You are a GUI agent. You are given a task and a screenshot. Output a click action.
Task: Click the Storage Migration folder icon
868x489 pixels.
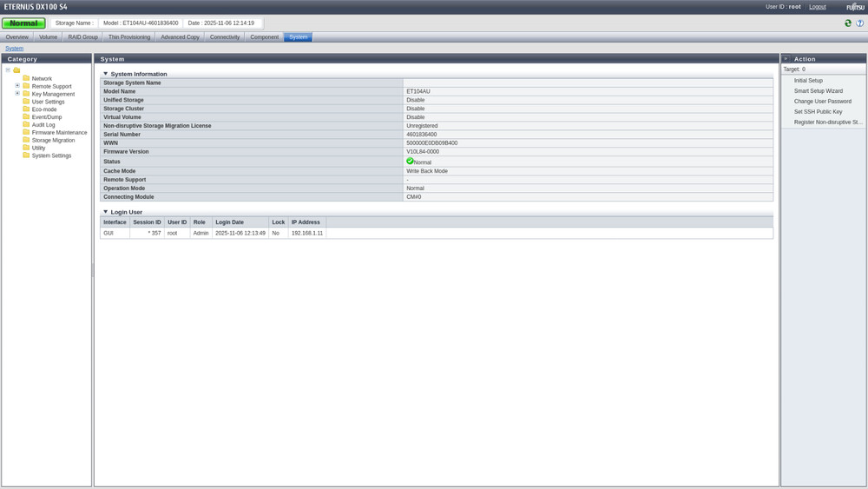[x=26, y=140]
